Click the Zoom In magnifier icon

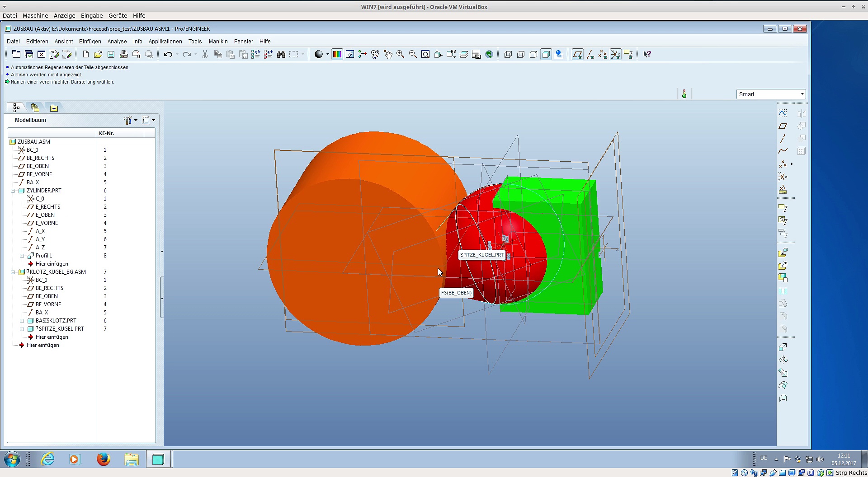click(x=400, y=55)
